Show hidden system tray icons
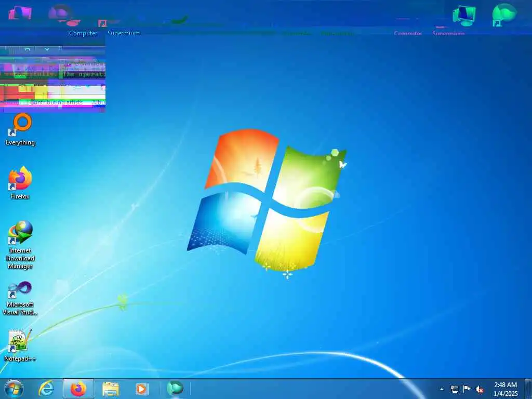The width and height of the screenshot is (532, 399). coord(442,389)
